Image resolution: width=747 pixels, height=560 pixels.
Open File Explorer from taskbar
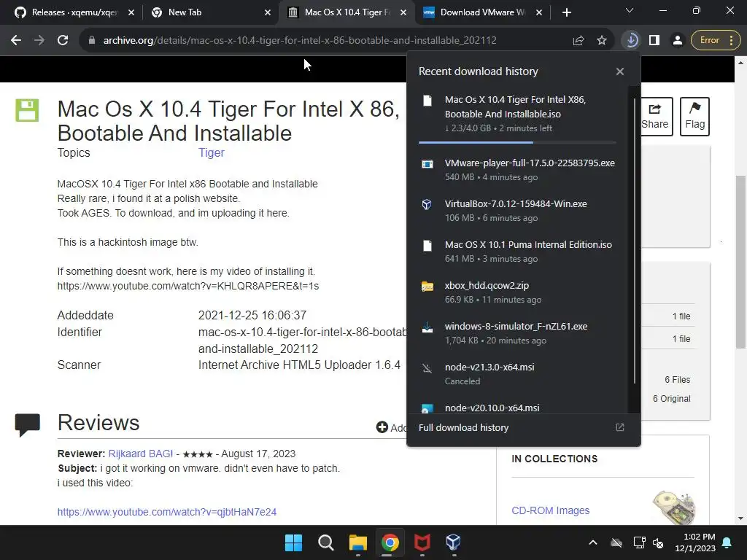(x=357, y=542)
